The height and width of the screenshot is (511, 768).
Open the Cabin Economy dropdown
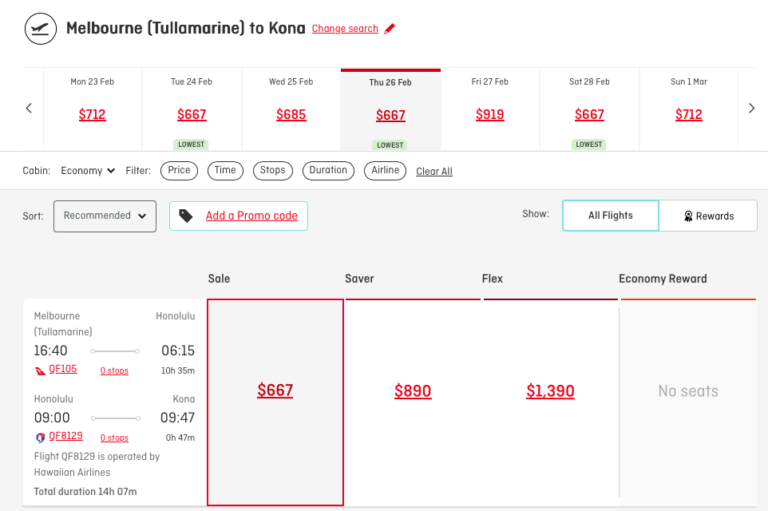click(x=88, y=171)
